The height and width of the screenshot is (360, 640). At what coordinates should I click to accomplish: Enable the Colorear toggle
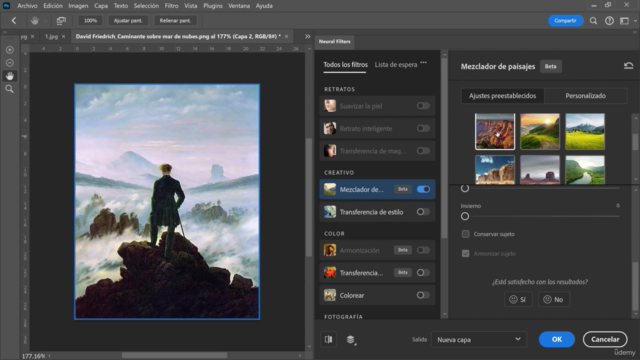click(x=423, y=295)
